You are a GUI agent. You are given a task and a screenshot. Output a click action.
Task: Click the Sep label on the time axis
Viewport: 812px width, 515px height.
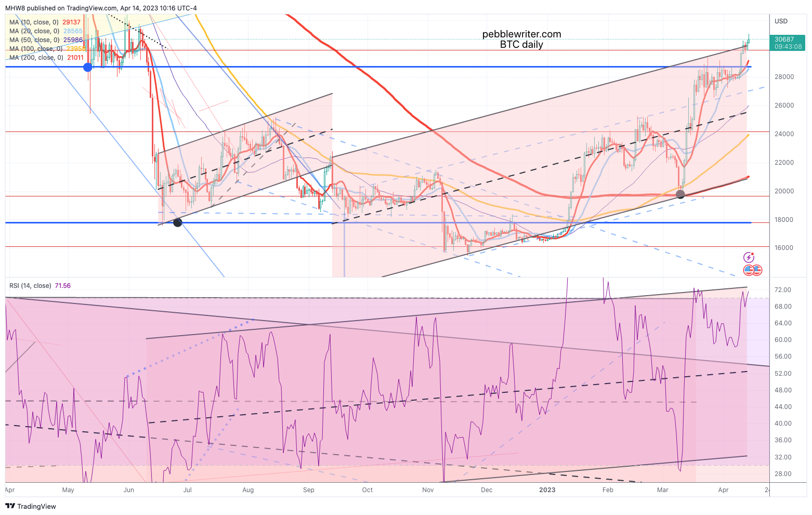(309, 490)
